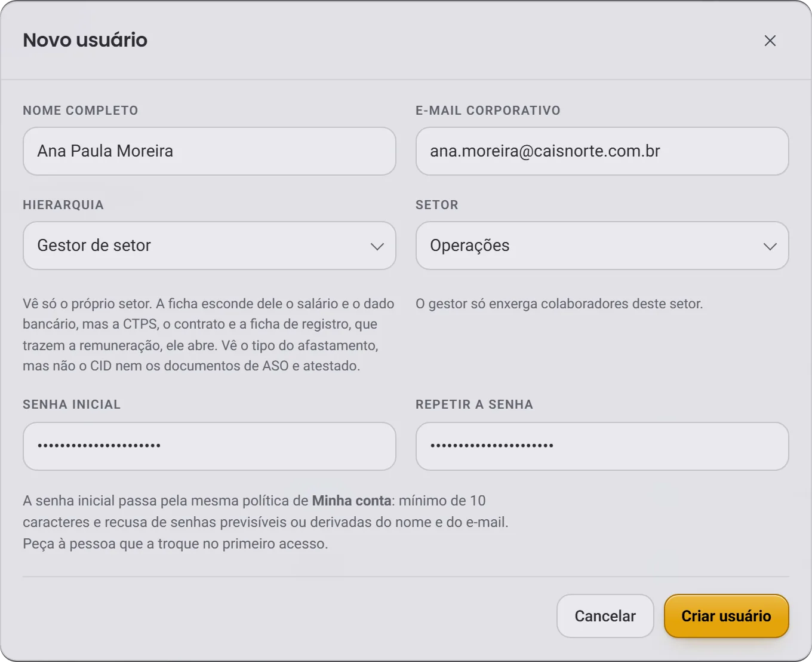The width and height of the screenshot is (812, 662).
Task: Click the 'Vê só o próprio setor' description
Action: point(208,335)
